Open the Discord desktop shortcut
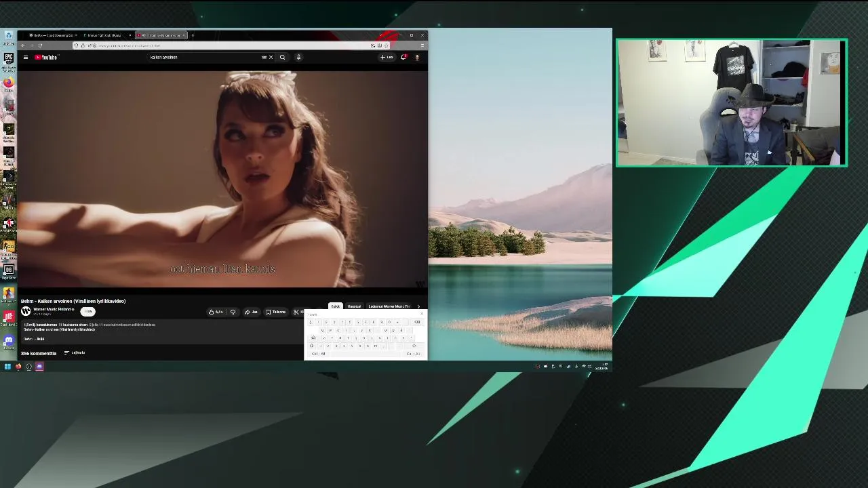Screen dimensions: 868x488 pos(8,342)
